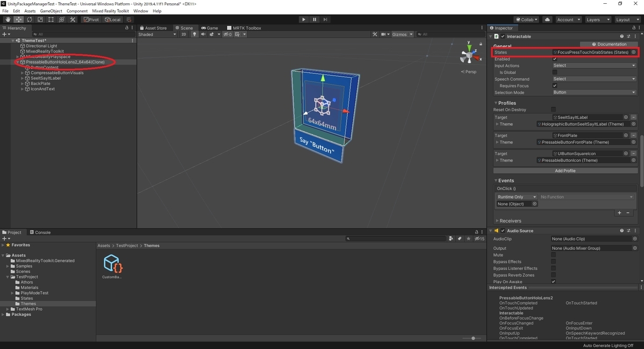Start Play mode
Screen dimensions: 644x349
[x=304, y=19]
